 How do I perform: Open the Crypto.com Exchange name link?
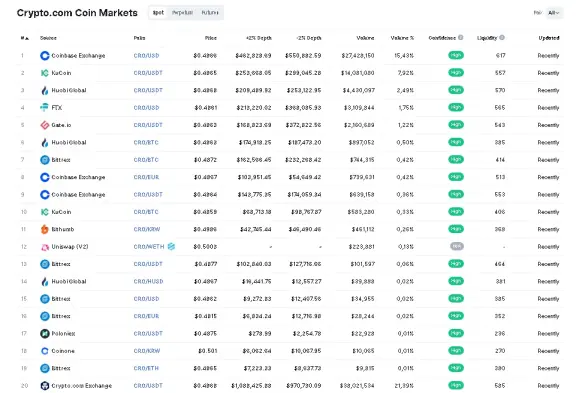(82, 386)
